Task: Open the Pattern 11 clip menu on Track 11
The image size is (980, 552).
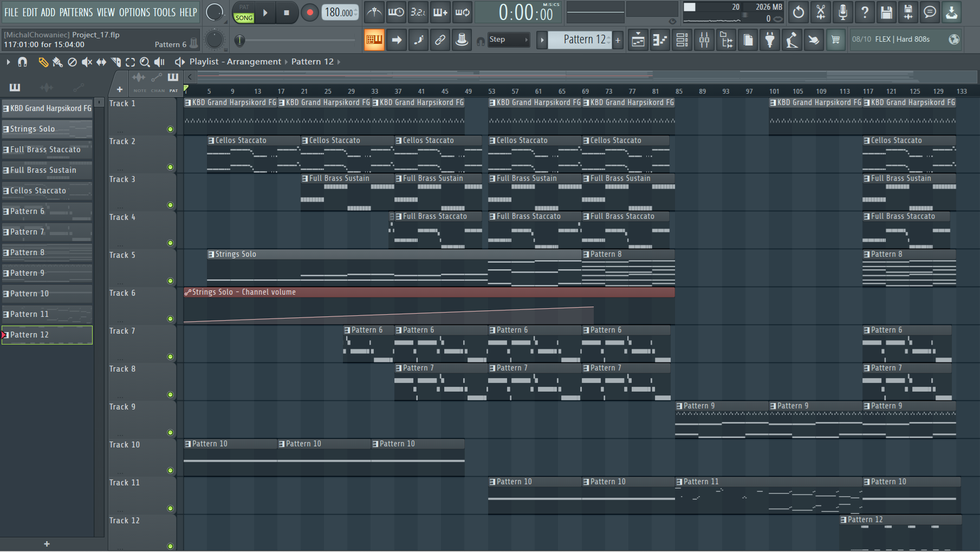Action: (679, 482)
